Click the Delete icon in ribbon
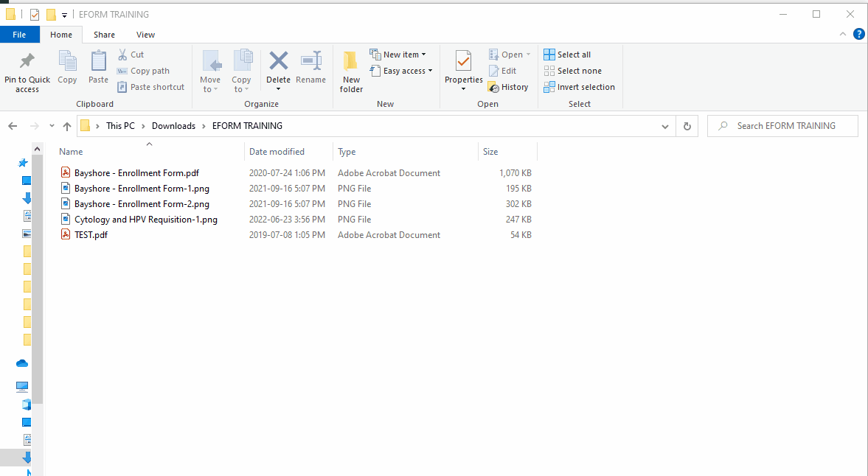The height and width of the screenshot is (476, 868). coord(278,62)
